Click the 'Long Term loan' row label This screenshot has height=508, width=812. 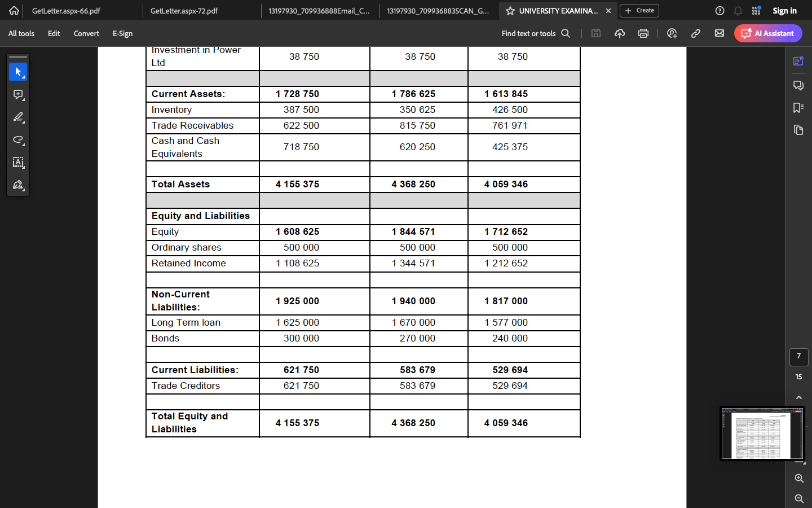tap(186, 322)
